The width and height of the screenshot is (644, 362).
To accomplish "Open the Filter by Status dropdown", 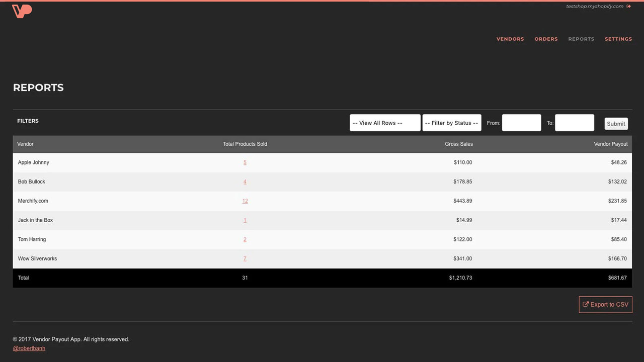I will [451, 122].
